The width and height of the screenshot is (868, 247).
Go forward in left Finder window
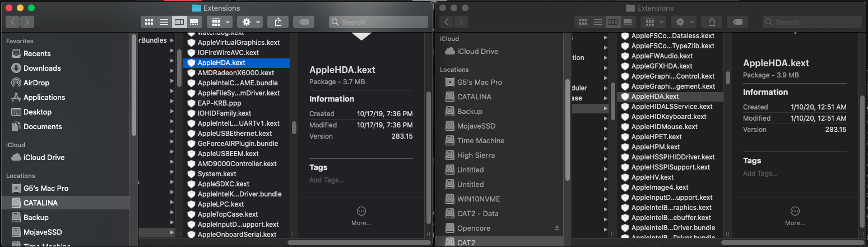pyautogui.click(x=27, y=22)
